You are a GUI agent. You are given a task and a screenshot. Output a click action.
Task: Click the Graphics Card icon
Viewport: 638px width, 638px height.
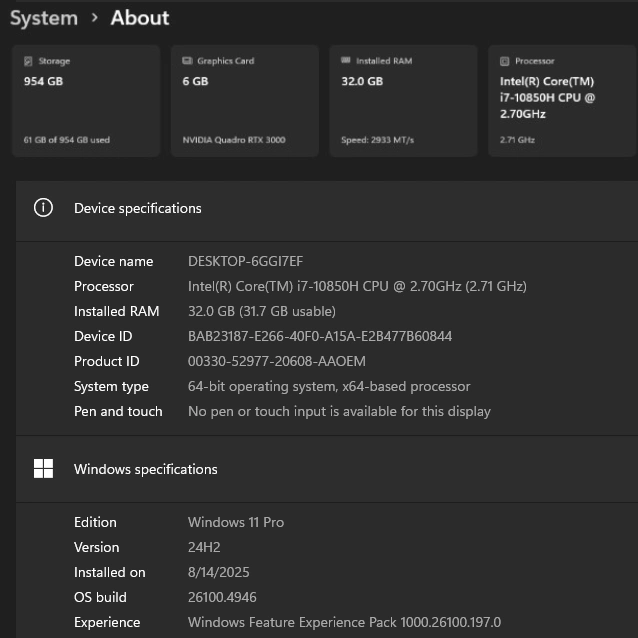click(x=187, y=61)
